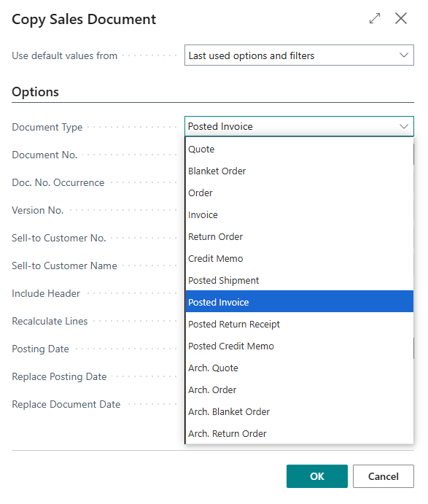
Task: Select Arch. Return Order option
Action: coord(300,433)
